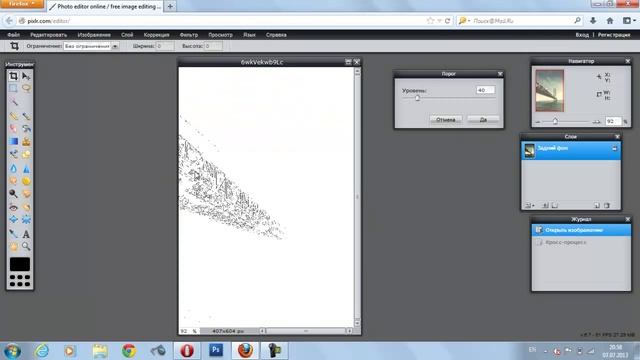
Task: Select the Color Picker eyedropper tool
Action: click(x=13, y=234)
